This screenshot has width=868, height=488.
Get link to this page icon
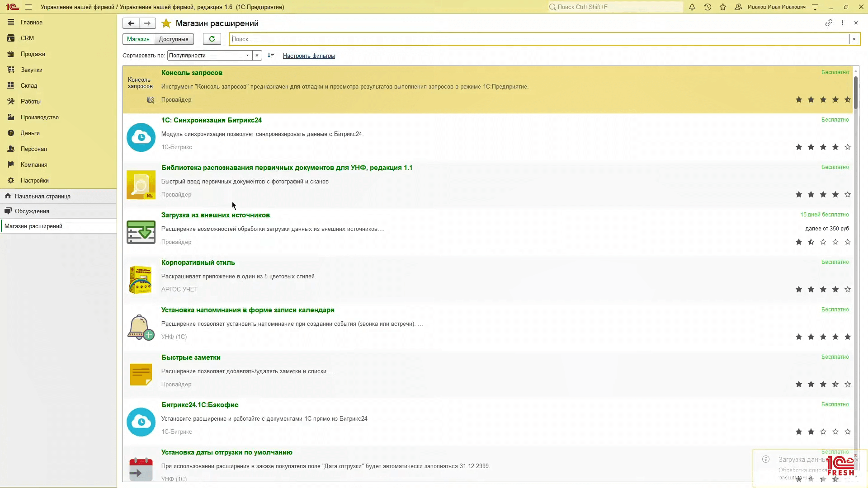tap(828, 23)
